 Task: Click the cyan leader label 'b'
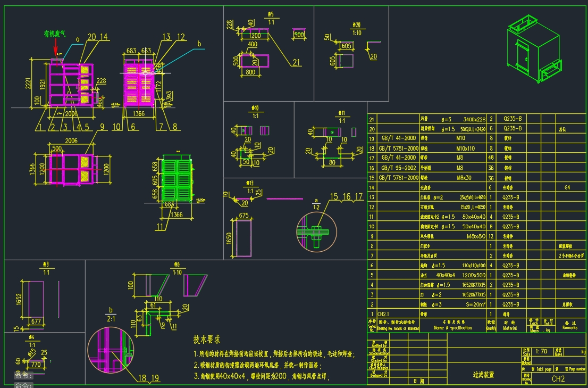coord(199,44)
